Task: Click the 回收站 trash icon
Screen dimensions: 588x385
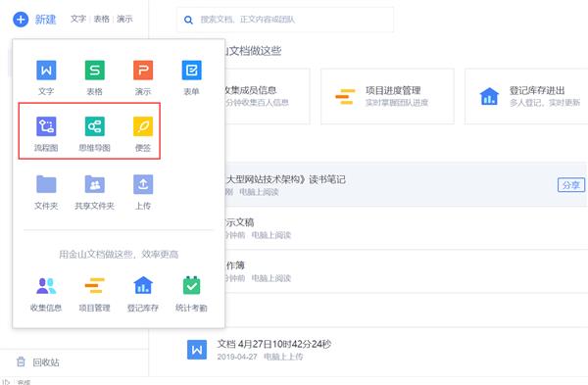Action: (x=21, y=361)
